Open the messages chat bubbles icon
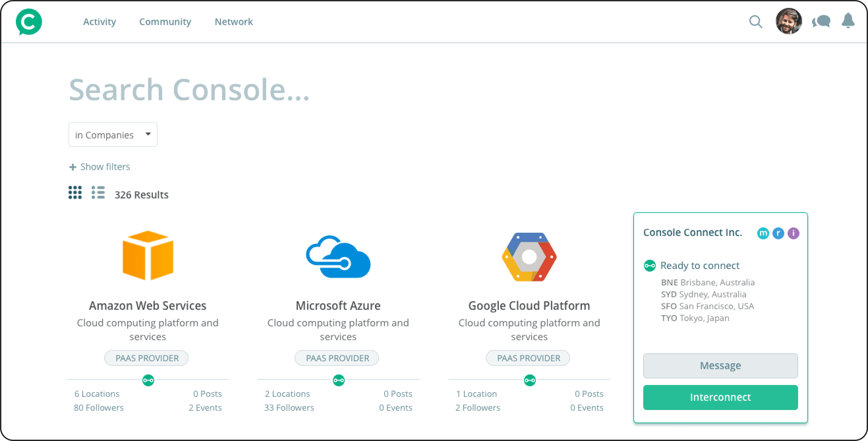 click(x=821, y=22)
